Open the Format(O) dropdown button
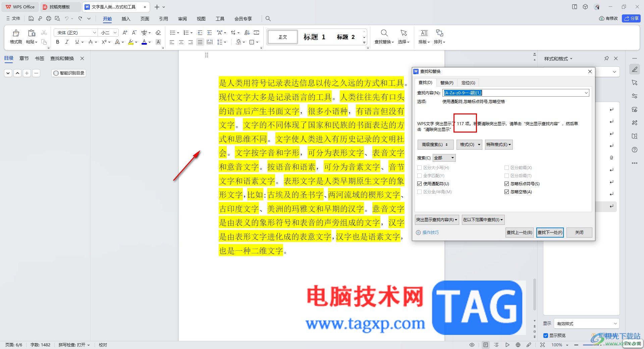Image resolution: width=644 pixels, height=349 pixels. [x=469, y=145]
